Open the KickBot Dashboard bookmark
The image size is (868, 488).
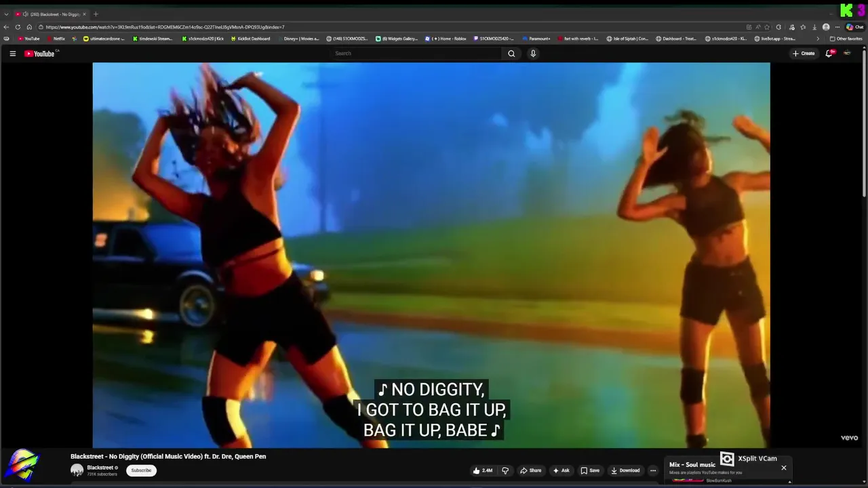pos(250,39)
